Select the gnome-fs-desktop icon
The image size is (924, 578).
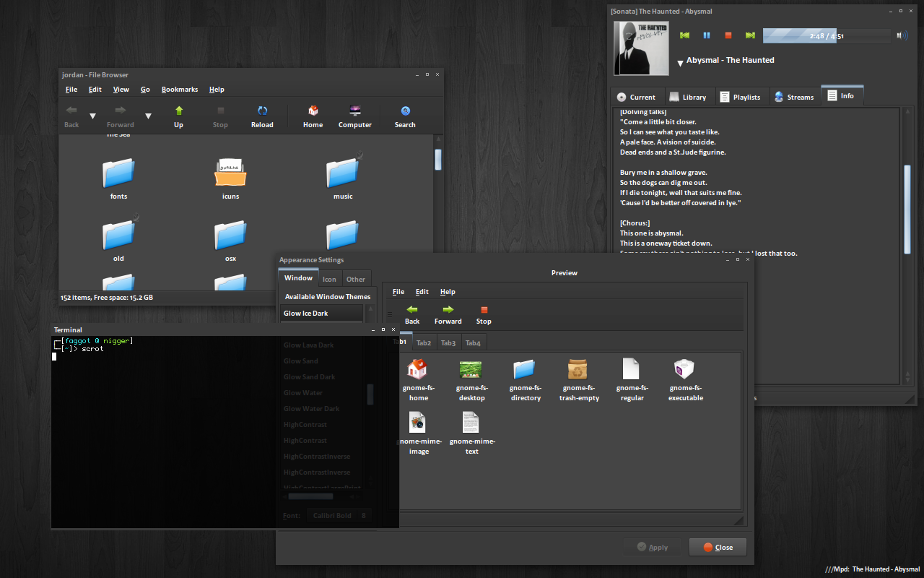pyautogui.click(x=471, y=381)
